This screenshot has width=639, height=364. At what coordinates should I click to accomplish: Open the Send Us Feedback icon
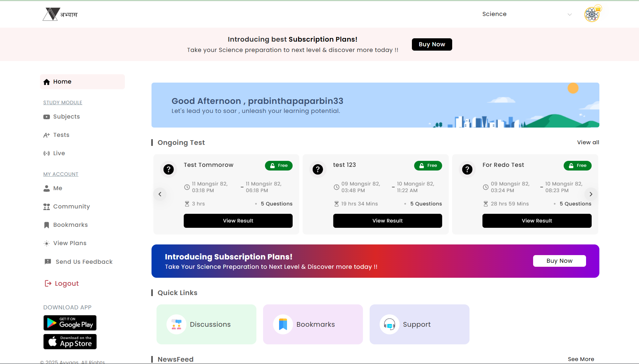48,261
